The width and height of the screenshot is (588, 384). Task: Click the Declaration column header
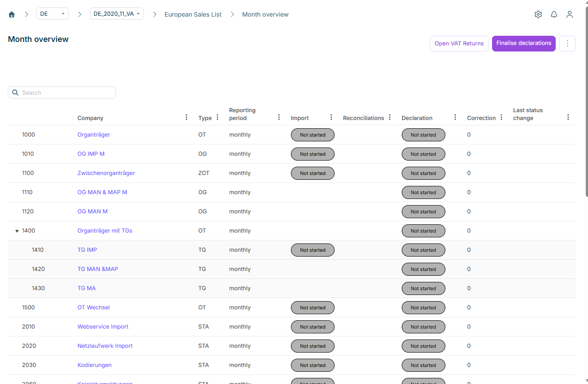coord(417,118)
